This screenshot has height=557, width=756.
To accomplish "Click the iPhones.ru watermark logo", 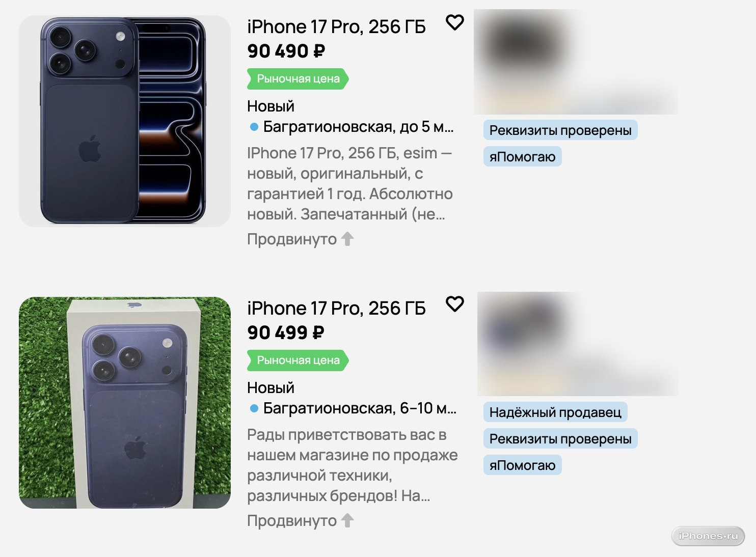I will pyautogui.click(x=708, y=536).
